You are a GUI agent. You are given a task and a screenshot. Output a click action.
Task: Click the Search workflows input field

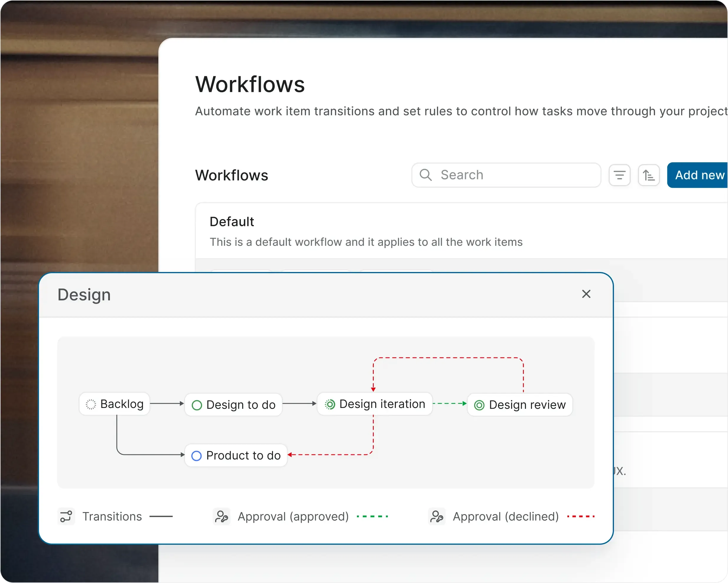tap(506, 175)
